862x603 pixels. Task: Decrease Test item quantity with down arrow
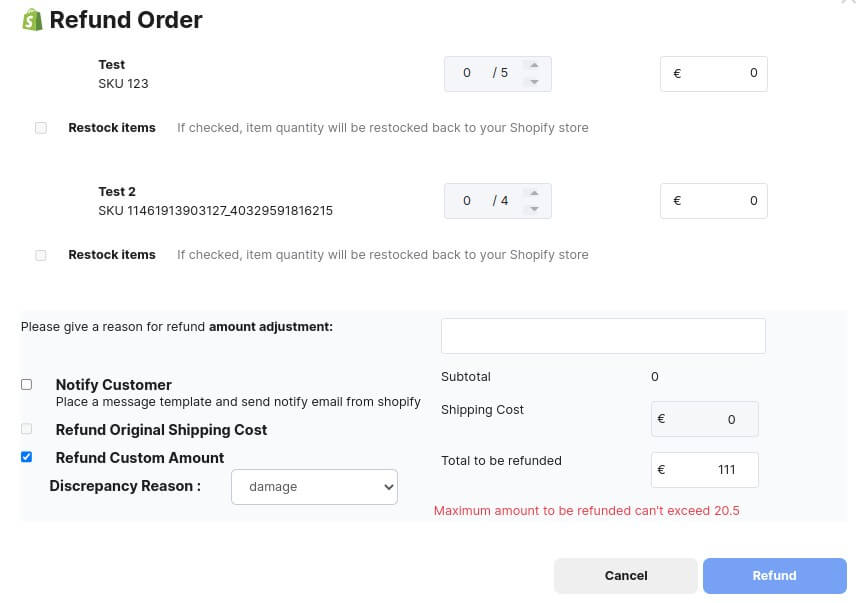pos(534,82)
